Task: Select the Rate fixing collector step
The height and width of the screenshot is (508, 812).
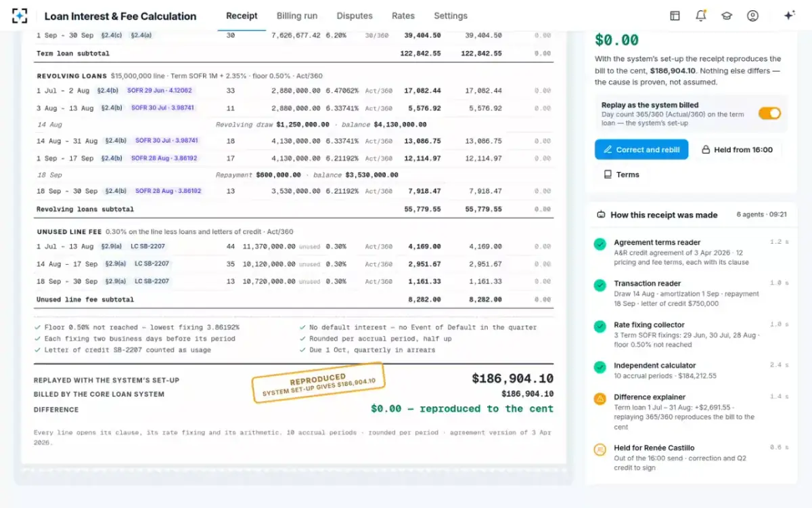Action: pyautogui.click(x=691, y=335)
